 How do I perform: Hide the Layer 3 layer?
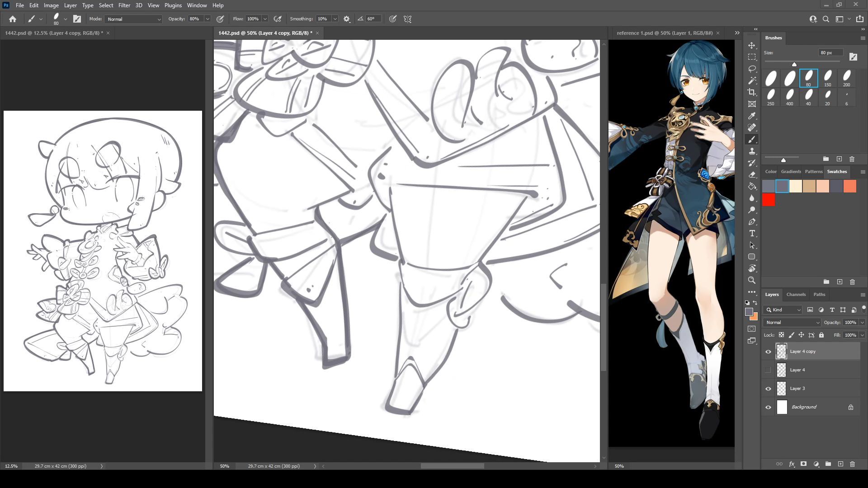coord(768,389)
